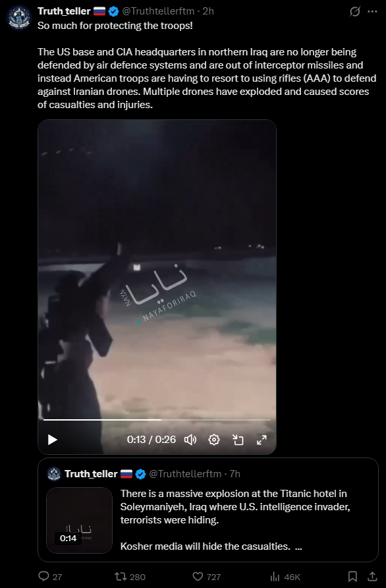The height and width of the screenshot is (588, 386).
Task: Open the more options menu (three dots)
Action: point(372,12)
